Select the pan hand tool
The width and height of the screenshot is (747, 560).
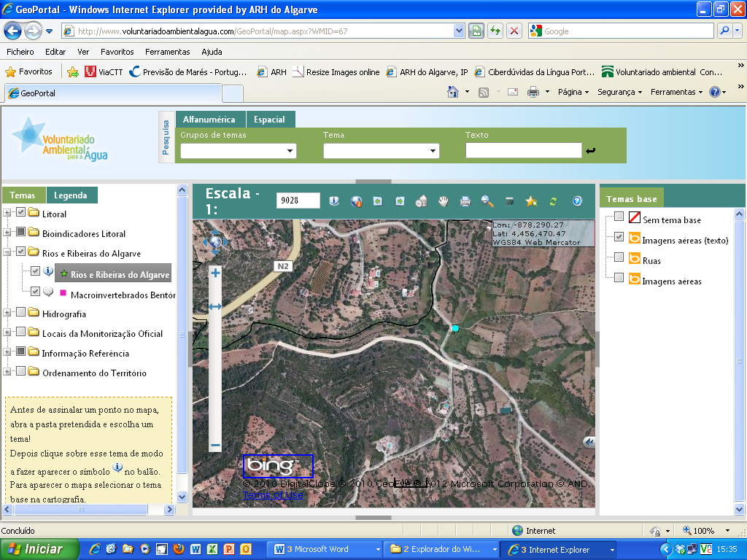pos(443,201)
